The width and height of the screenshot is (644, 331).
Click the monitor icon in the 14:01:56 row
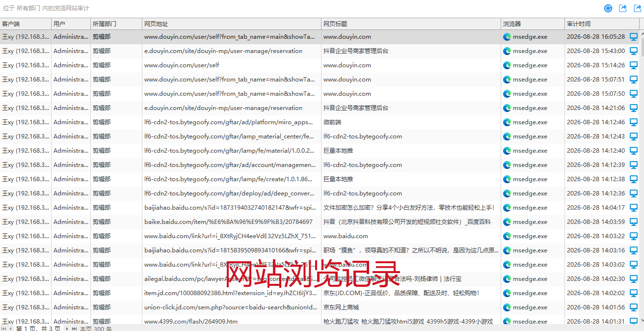point(634,307)
